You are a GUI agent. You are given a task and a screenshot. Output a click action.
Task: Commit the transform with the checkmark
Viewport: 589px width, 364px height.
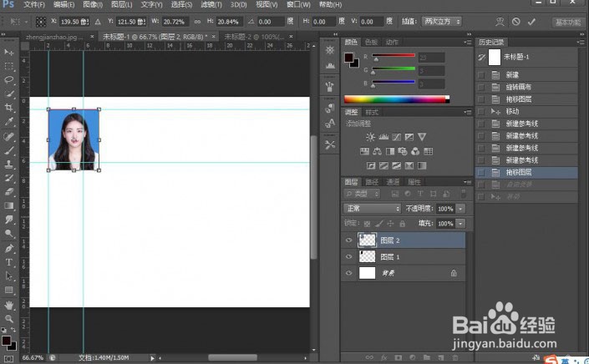531,22
